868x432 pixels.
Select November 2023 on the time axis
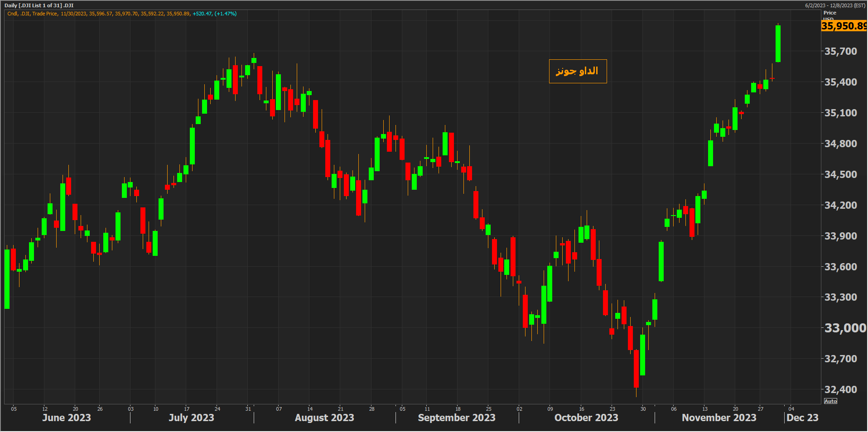pos(719,418)
